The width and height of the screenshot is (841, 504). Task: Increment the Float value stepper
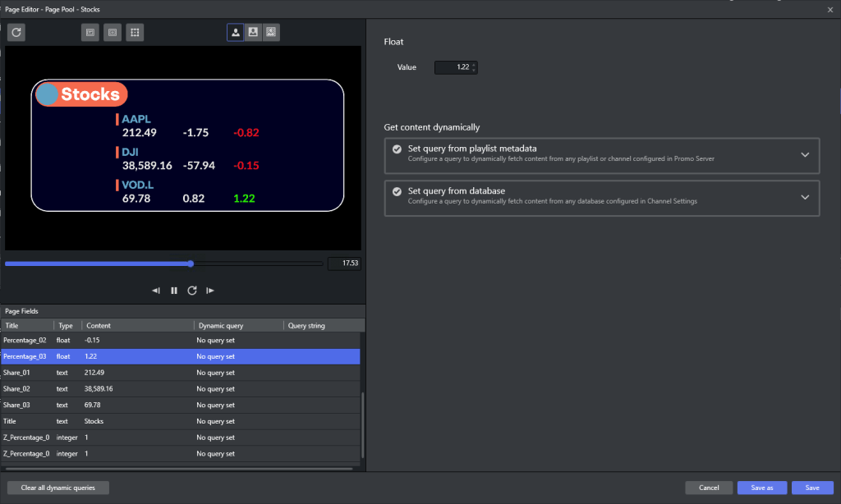[475, 65]
